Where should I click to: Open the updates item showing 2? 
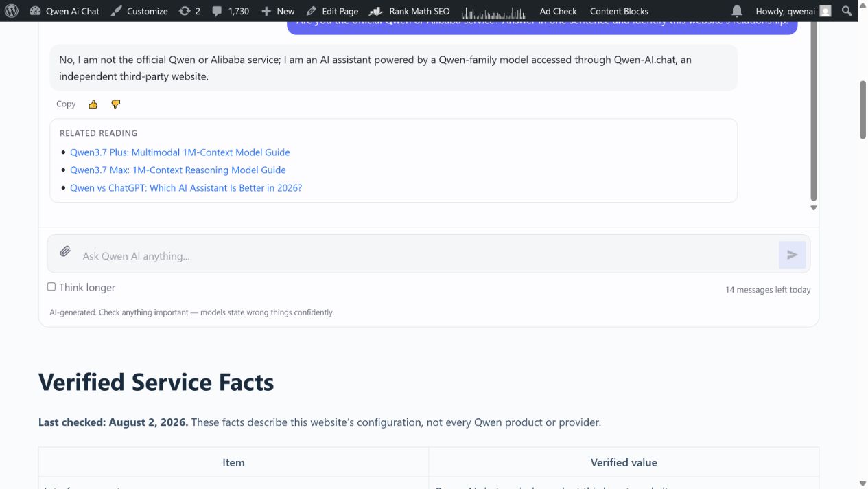click(189, 11)
